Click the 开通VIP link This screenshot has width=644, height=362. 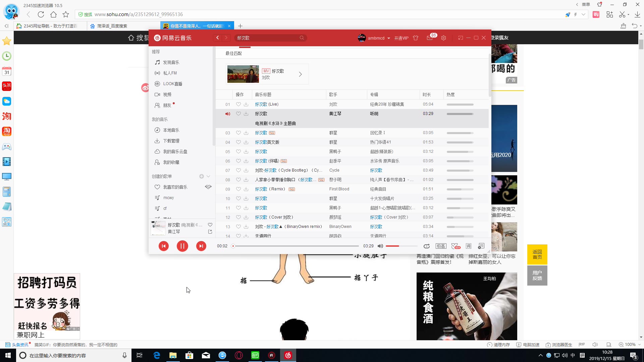pos(401,38)
